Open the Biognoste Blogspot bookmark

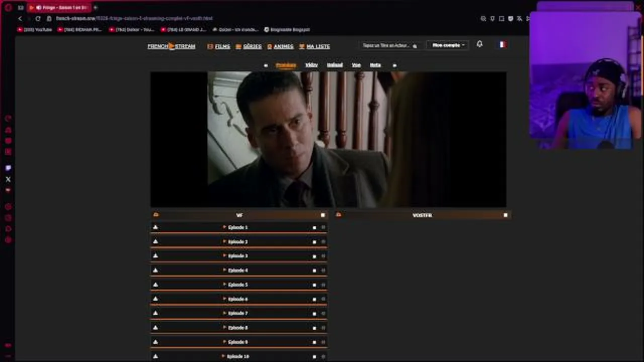(287, 30)
